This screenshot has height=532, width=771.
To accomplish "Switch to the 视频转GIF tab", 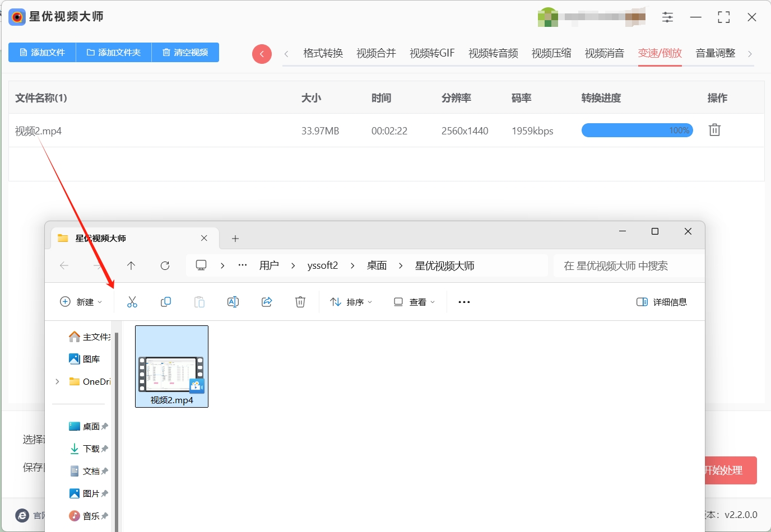I will click(x=432, y=53).
